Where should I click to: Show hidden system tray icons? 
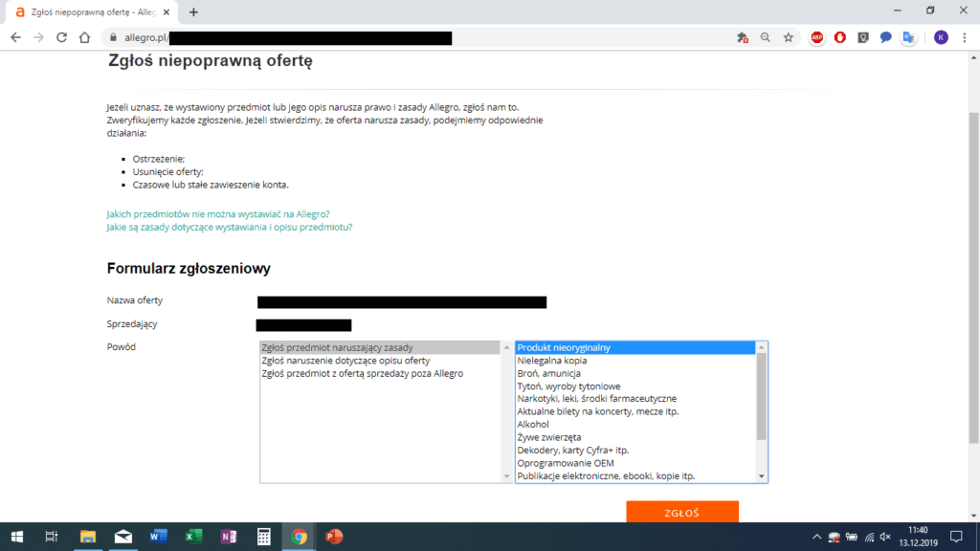[816, 537]
